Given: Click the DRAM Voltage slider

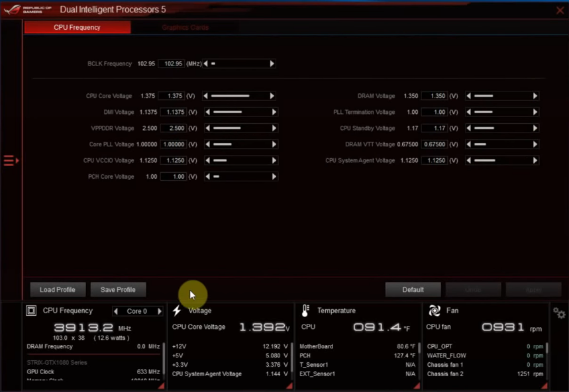Looking at the screenshot, I should tap(502, 96).
